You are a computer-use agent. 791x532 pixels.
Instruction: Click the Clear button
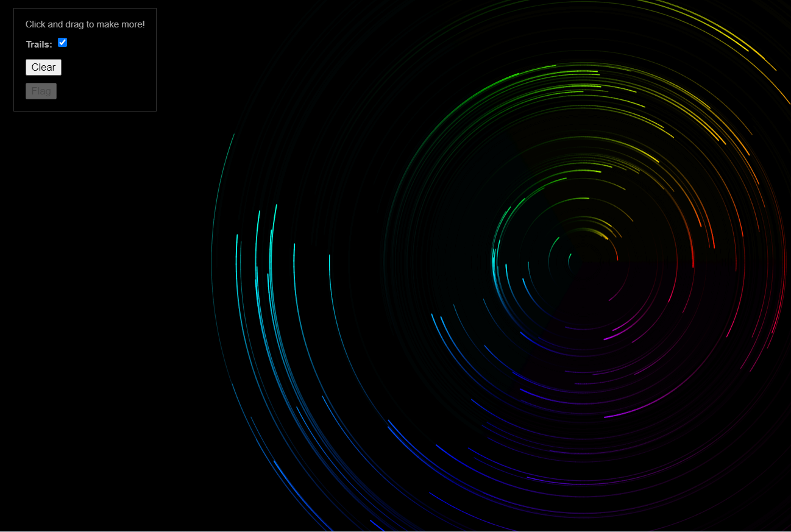pos(43,67)
